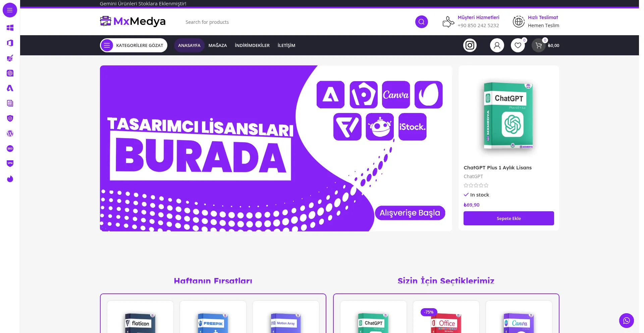Open the Office category icon in sidebar
Image resolution: width=644 pixels, height=333 pixels.
[10, 43]
